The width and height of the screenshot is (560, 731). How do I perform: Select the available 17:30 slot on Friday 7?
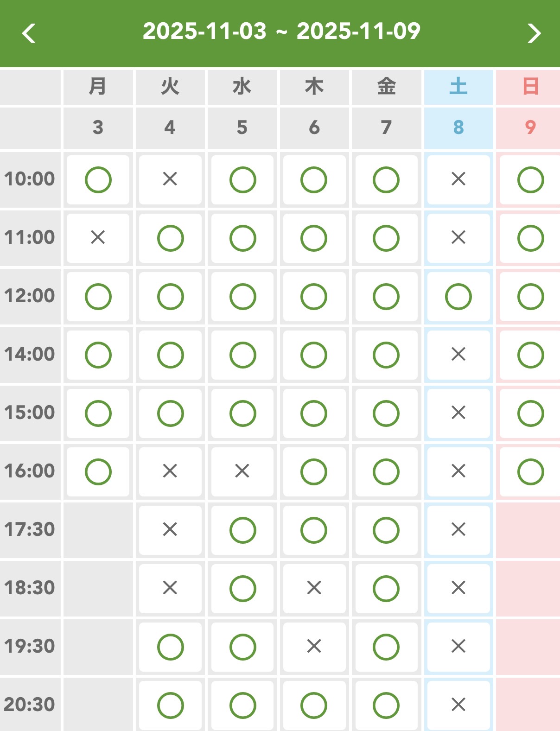coord(386,530)
